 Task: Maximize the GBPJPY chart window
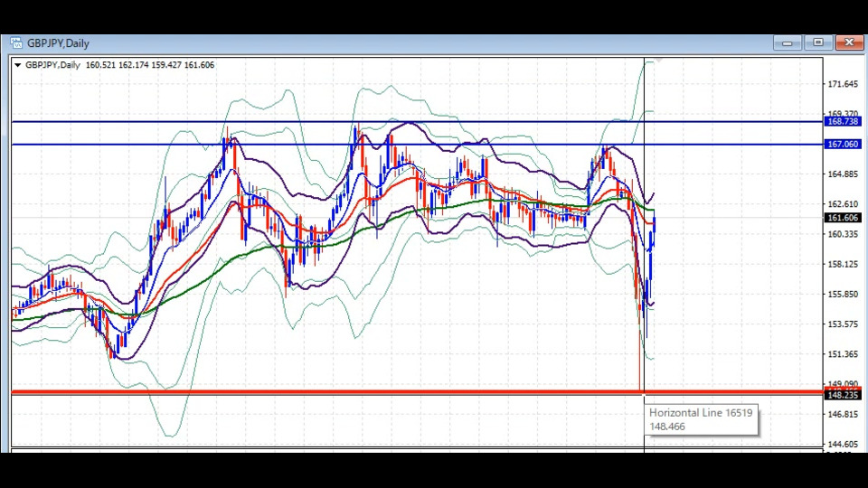tap(818, 42)
